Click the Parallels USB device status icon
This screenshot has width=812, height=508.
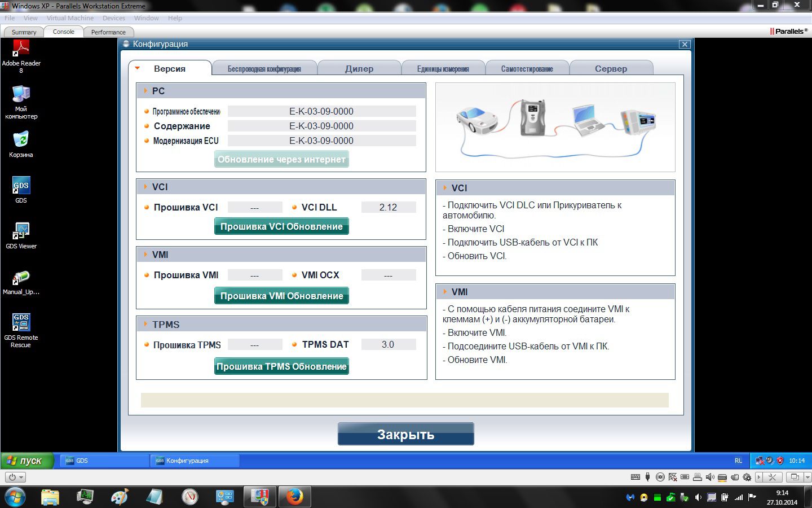(x=647, y=477)
